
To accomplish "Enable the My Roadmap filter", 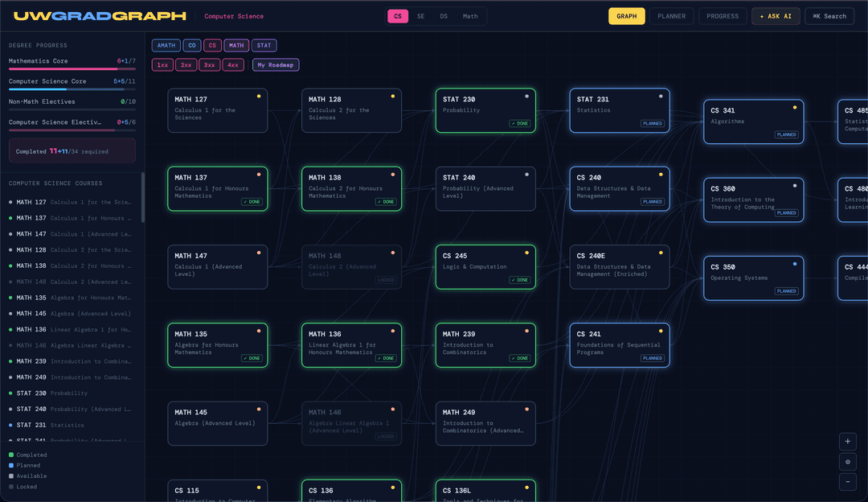I will 276,65.
